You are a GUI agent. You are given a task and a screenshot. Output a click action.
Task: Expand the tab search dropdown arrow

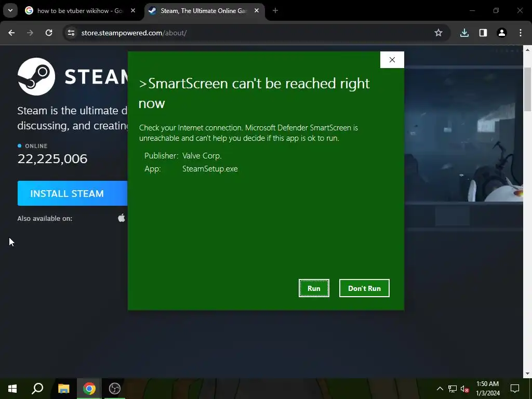(x=10, y=10)
